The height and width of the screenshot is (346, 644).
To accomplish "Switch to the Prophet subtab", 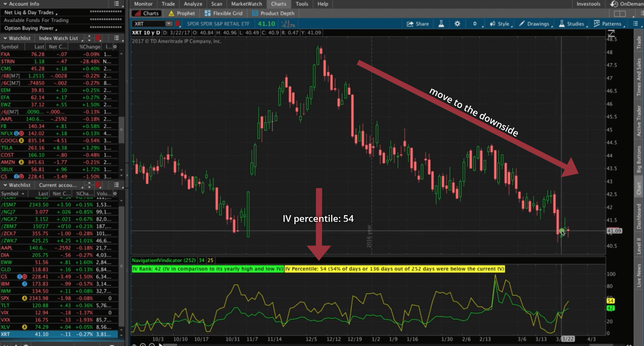I will point(182,13).
